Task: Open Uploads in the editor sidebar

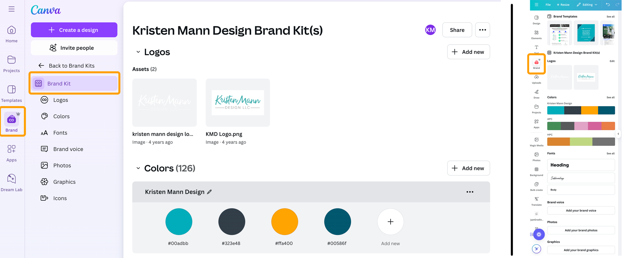Action: pyautogui.click(x=537, y=79)
